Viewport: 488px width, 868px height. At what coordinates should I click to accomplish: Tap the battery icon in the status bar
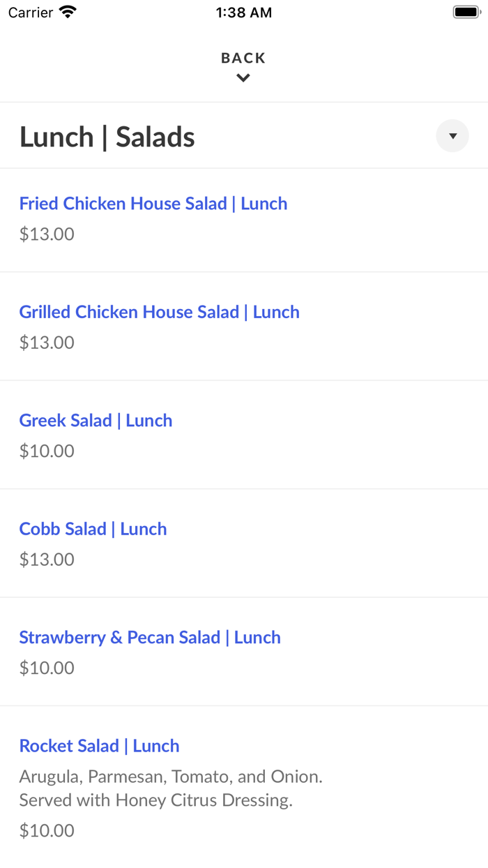pyautogui.click(x=466, y=11)
